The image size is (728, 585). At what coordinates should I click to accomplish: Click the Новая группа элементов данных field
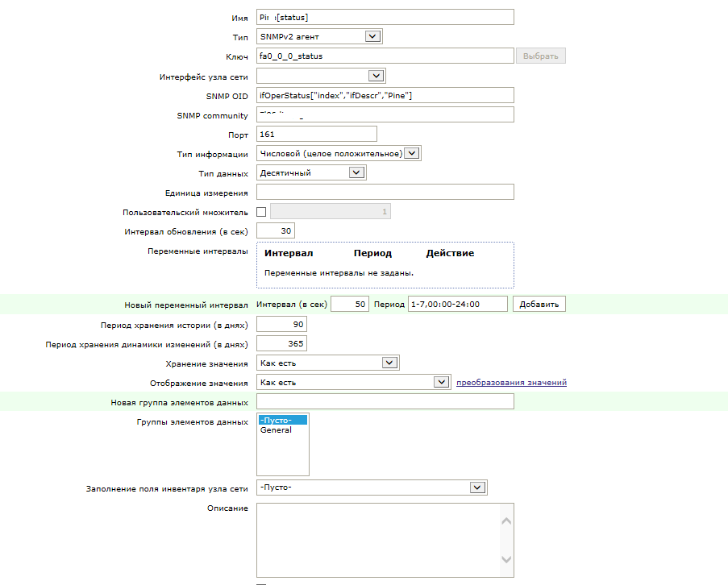(x=385, y=402)
